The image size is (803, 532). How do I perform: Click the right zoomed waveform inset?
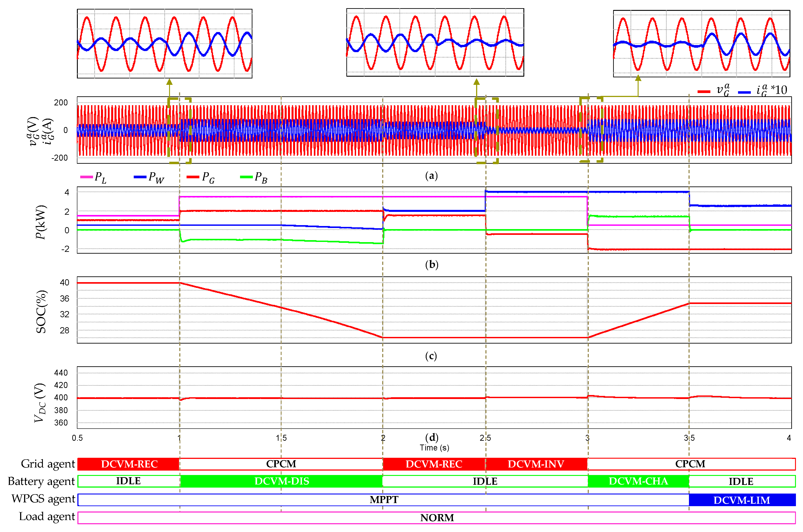[701, 44]
